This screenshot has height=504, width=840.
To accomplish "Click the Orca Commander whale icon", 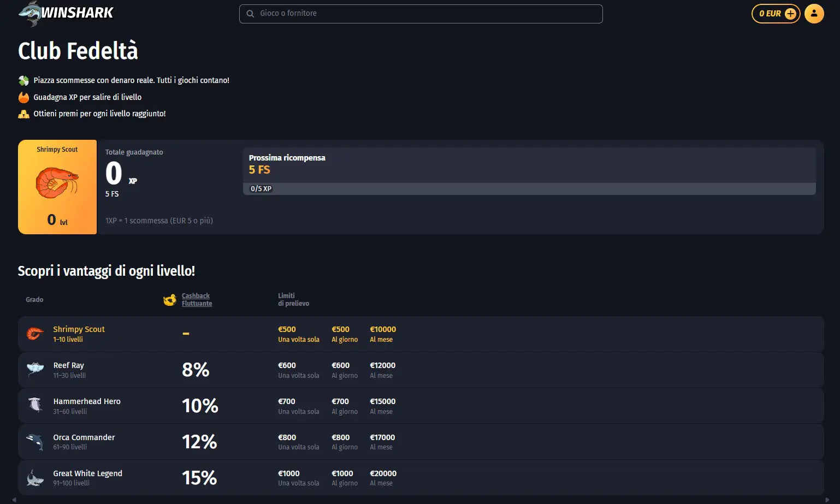I will click(35, 441).
